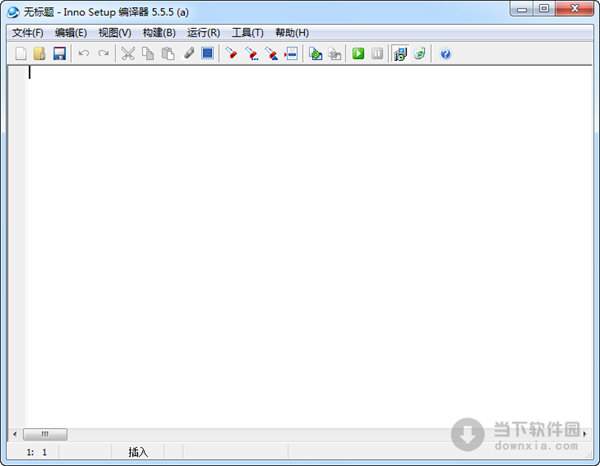600x466 pixels.
Task: Click the horizontal scrollbar left arrow
Action: coord(15,434)
